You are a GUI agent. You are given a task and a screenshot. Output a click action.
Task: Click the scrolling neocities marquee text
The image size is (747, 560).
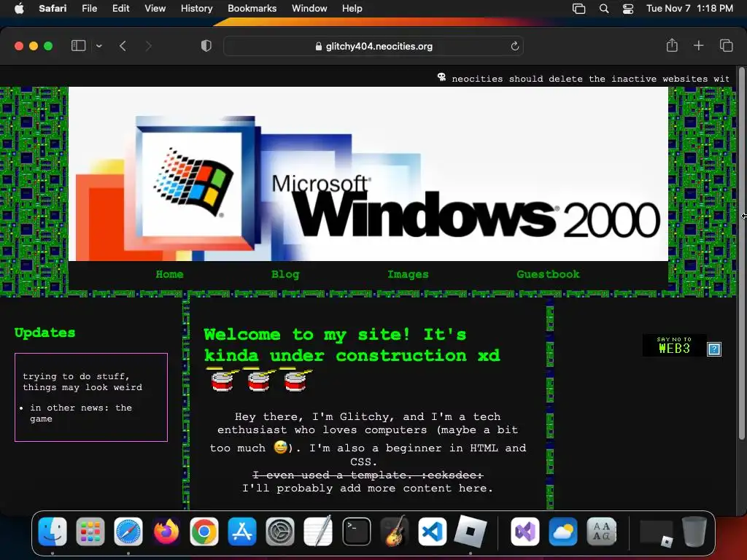click(591, 79)
